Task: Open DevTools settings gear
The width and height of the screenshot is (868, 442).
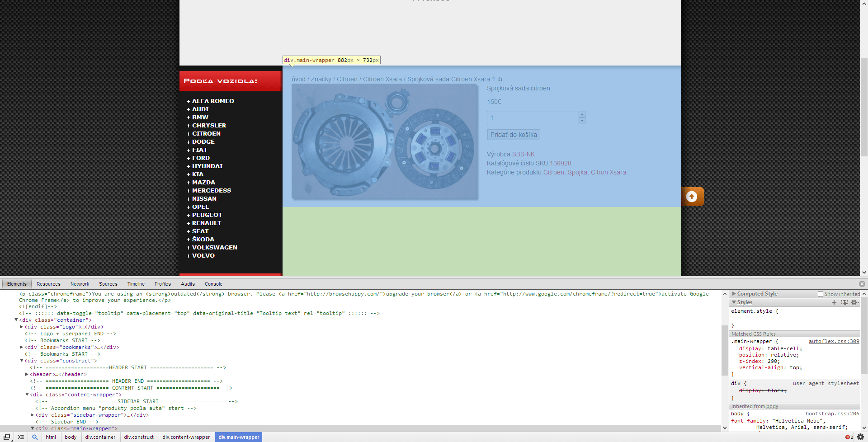Action: [x=861, y=437]
